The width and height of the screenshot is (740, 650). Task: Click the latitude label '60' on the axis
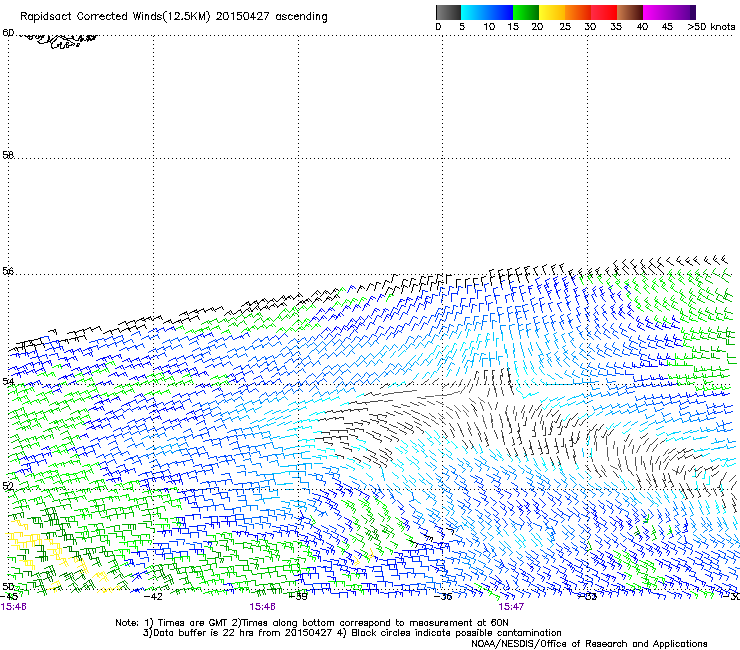[x=8, y=33]
